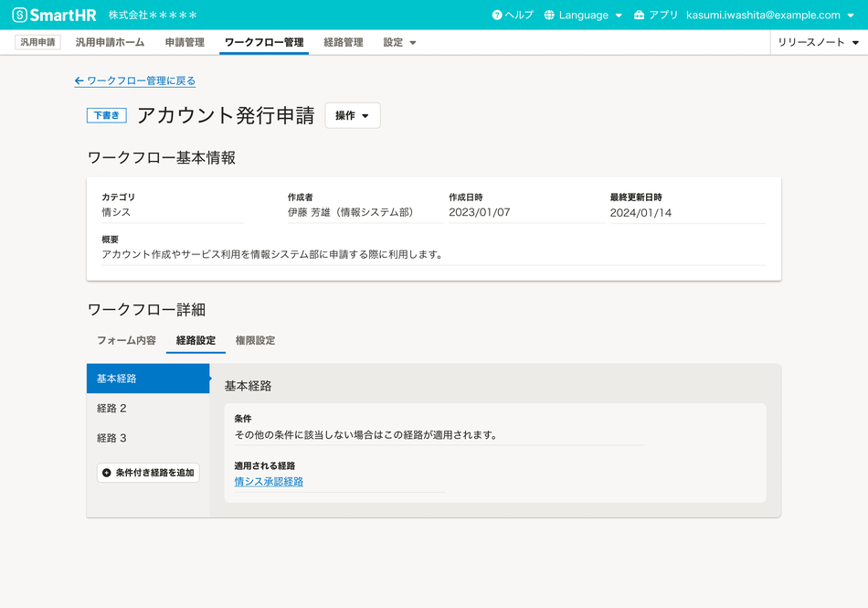Open help via the question mark icon

click(496, 15)
